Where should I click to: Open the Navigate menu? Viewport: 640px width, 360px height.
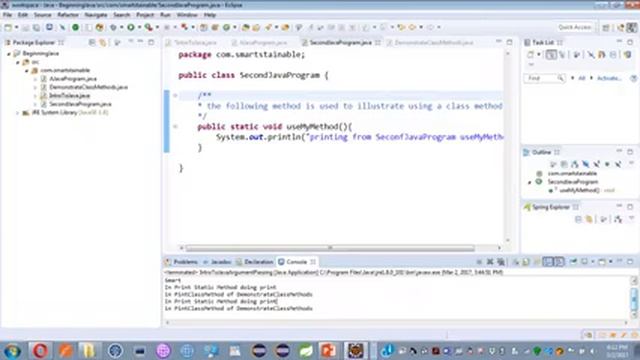pos(96,15)
